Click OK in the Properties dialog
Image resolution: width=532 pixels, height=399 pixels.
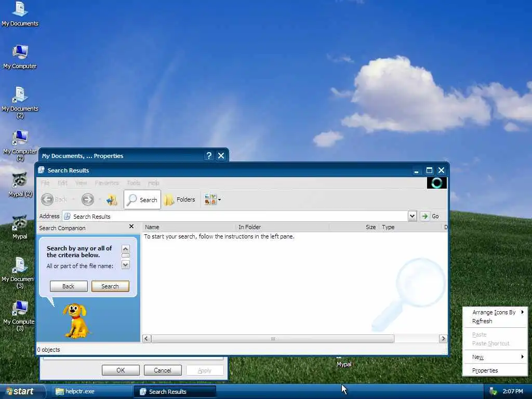[121, 370]
